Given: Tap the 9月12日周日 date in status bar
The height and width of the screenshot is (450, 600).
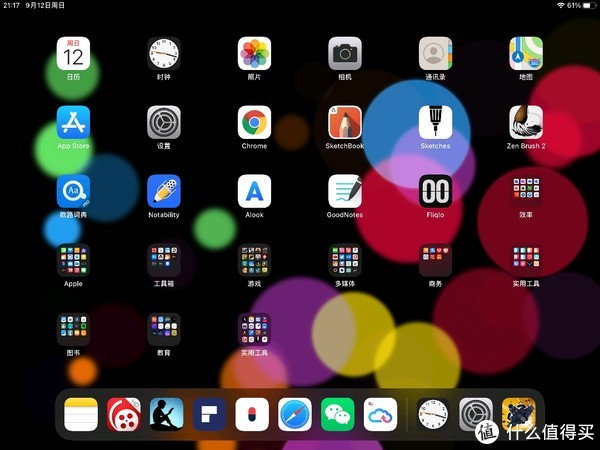Looking at the screenshot, I should (x=45, y=5).
